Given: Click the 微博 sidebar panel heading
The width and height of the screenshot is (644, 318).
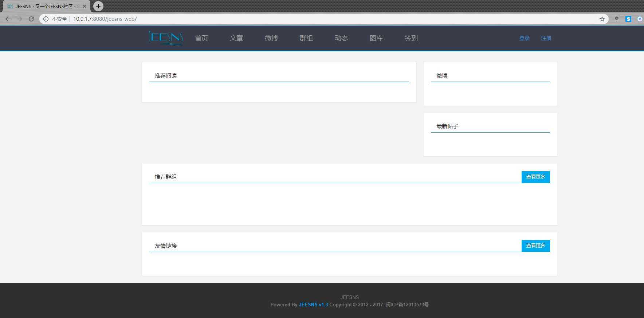Looking at the screenshot, I should (x=442, y=75).
